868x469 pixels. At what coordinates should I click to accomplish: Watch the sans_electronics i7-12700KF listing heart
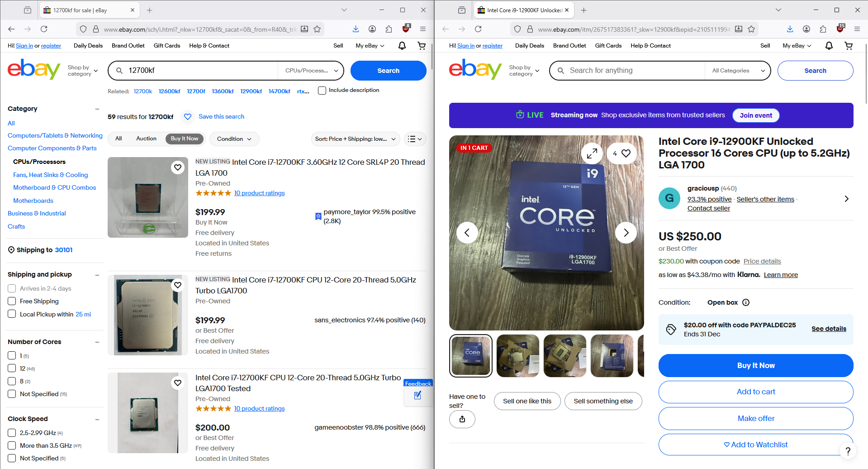pos(178,285)
